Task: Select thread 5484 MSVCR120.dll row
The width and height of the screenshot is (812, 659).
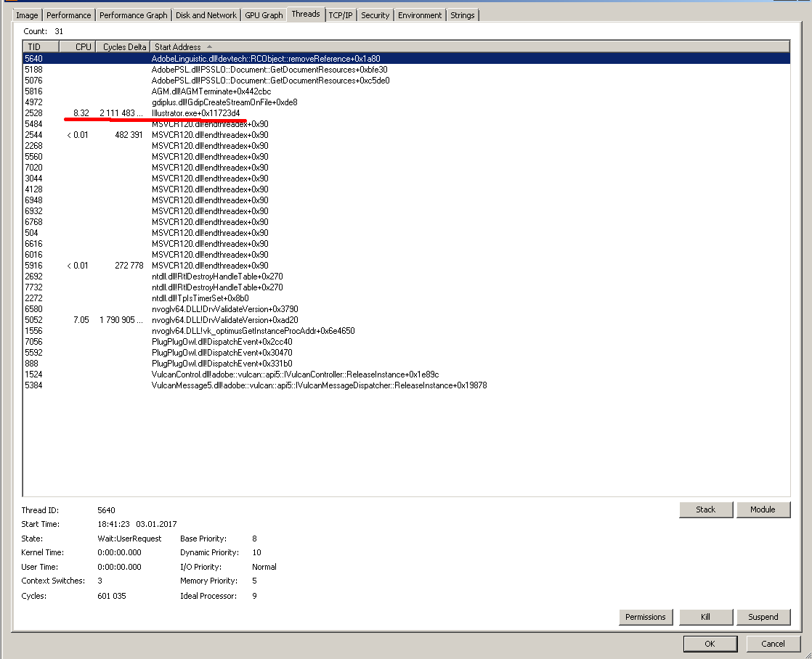Action: pyautogui.click(x=407, y=123)
